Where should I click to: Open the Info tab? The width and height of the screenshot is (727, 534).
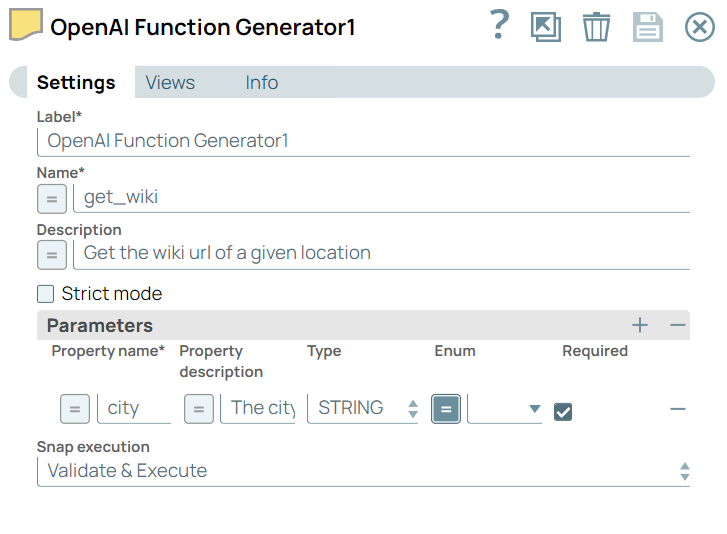point(261,83)
